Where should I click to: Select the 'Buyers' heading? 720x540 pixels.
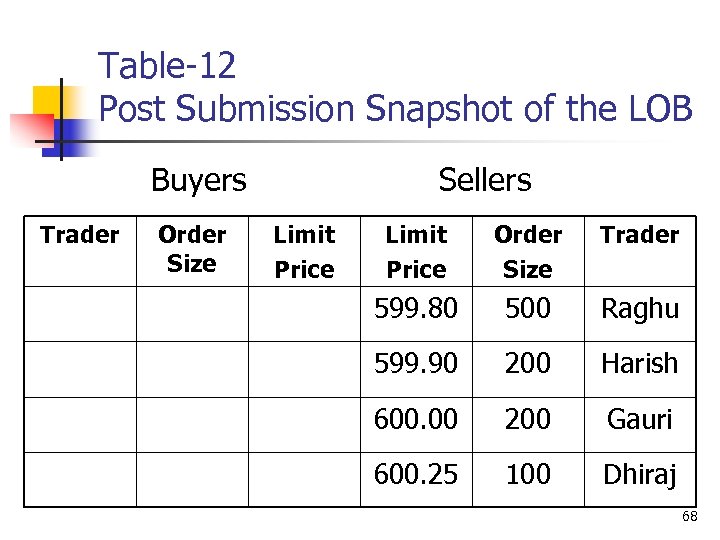pyautogui.click(x=198, y=180)
